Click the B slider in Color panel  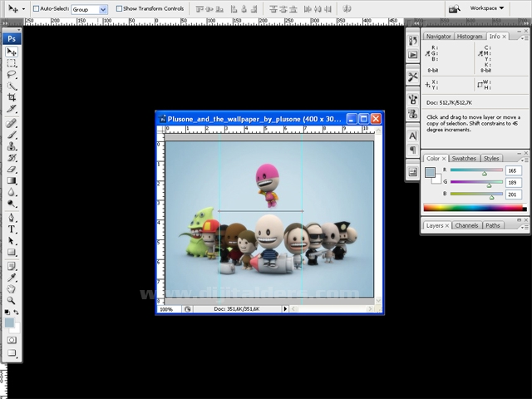[x=476, y=194]
